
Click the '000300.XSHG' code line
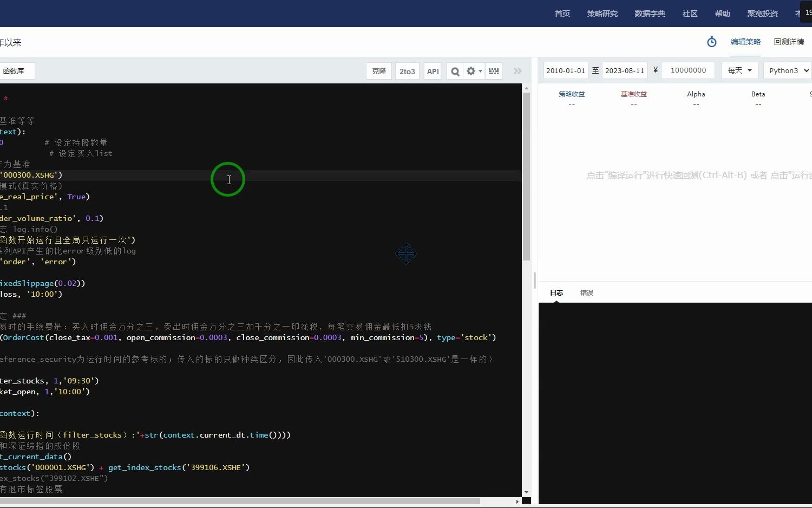(x=31, y=175)
